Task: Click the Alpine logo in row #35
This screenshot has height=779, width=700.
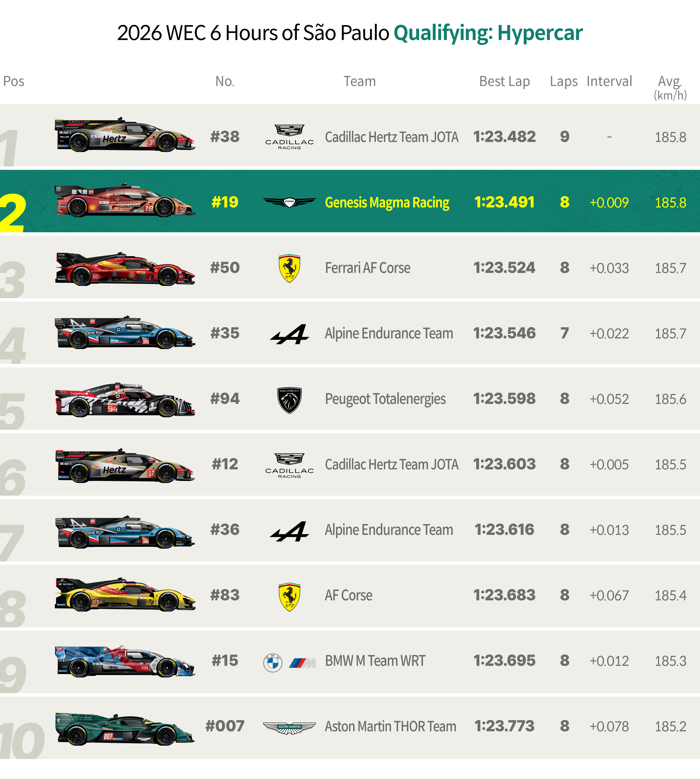Action: click(x=289, y=334)
